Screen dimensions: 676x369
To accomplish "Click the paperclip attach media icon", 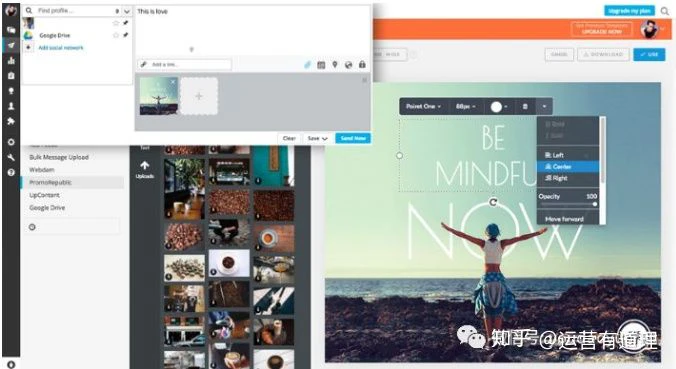I will pyautogui.click(x=307, y=65).
